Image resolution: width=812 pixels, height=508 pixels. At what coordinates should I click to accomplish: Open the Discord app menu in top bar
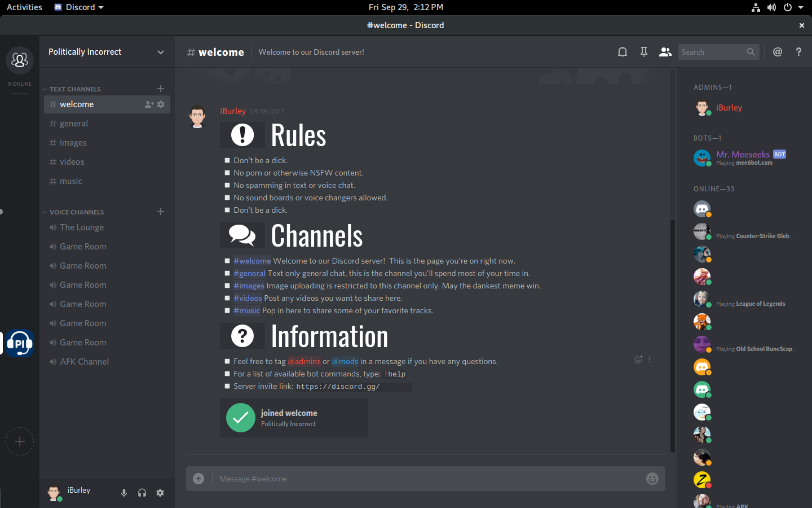pos(79,7)
